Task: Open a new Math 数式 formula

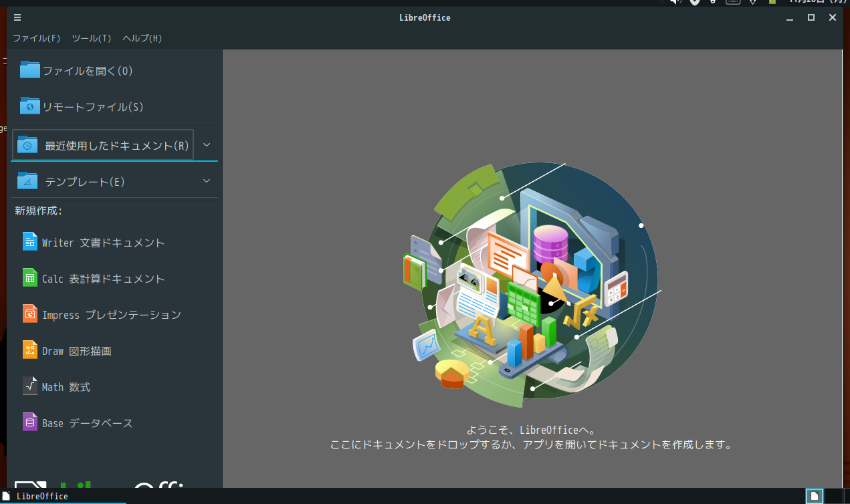Action: click(x=115, y=386)
